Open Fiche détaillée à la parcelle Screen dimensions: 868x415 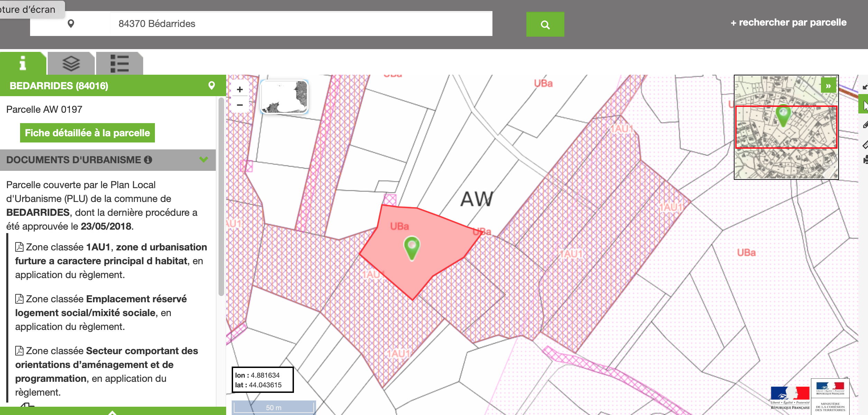tap(87, 133)
